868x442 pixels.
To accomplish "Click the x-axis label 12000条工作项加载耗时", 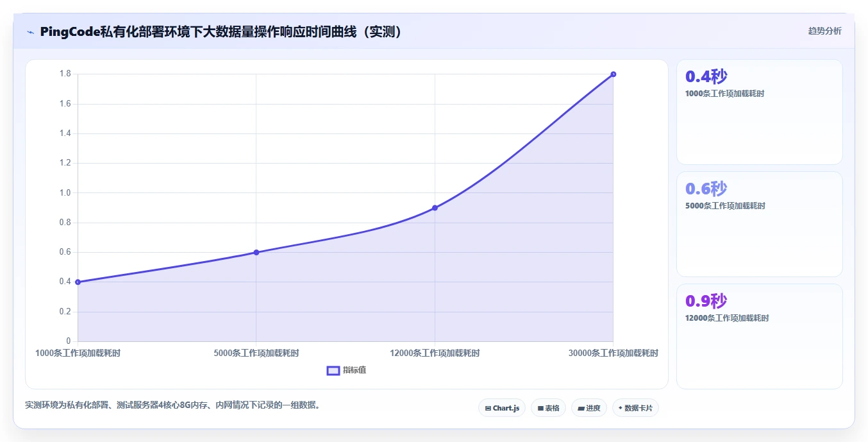I will coord(435,353).
